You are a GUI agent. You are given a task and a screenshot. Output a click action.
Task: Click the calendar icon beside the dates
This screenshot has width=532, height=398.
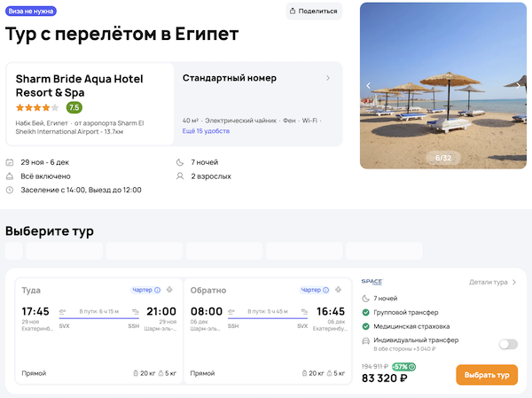coord(10,162)
